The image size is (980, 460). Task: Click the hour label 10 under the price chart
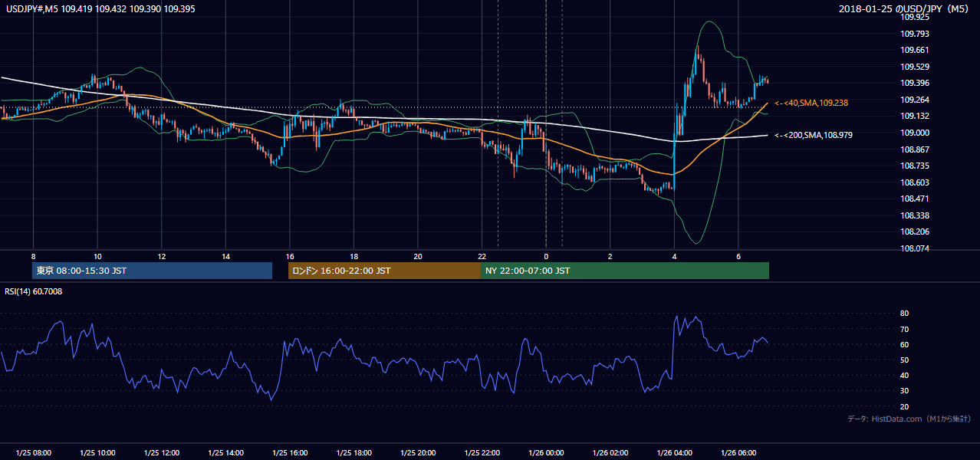(x=97, y=256)
